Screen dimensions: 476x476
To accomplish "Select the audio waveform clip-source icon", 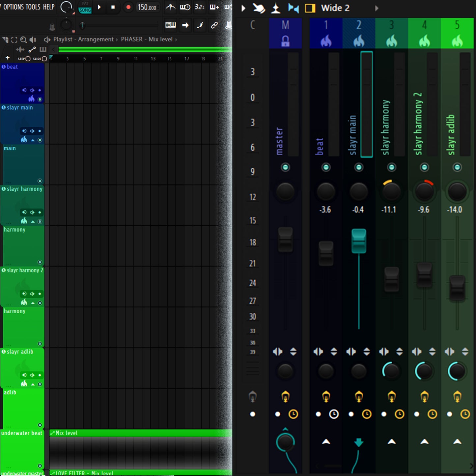I will pyautogui.click(x=20, y=50).
